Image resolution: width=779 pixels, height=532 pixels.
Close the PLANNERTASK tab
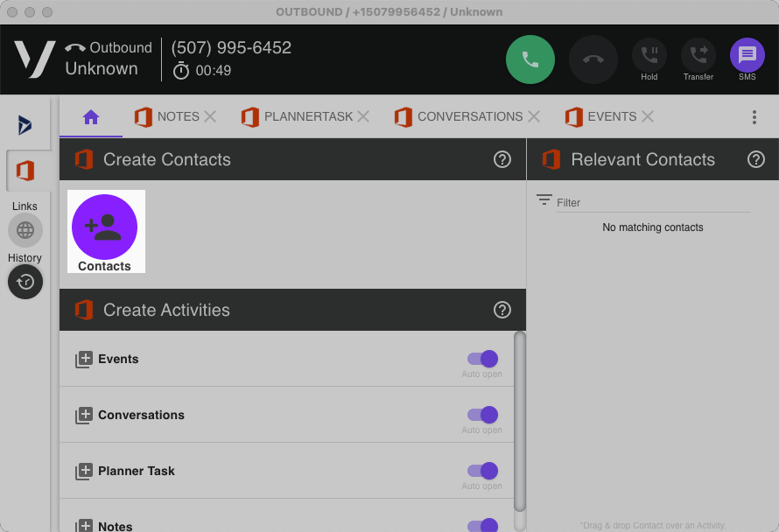click(363, 116)
